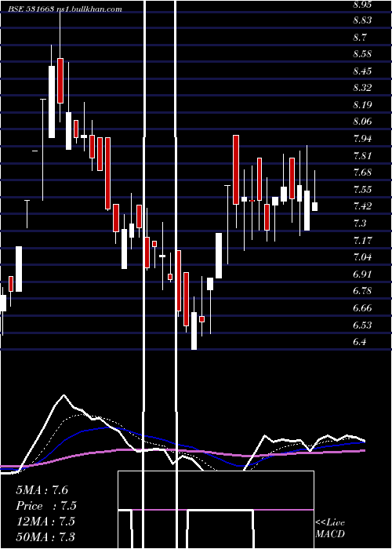Viewport: 392px width, 549px height.
Task: Select the 7.81 price axis label
Action: pyautogui.click(x=362, y=155)
